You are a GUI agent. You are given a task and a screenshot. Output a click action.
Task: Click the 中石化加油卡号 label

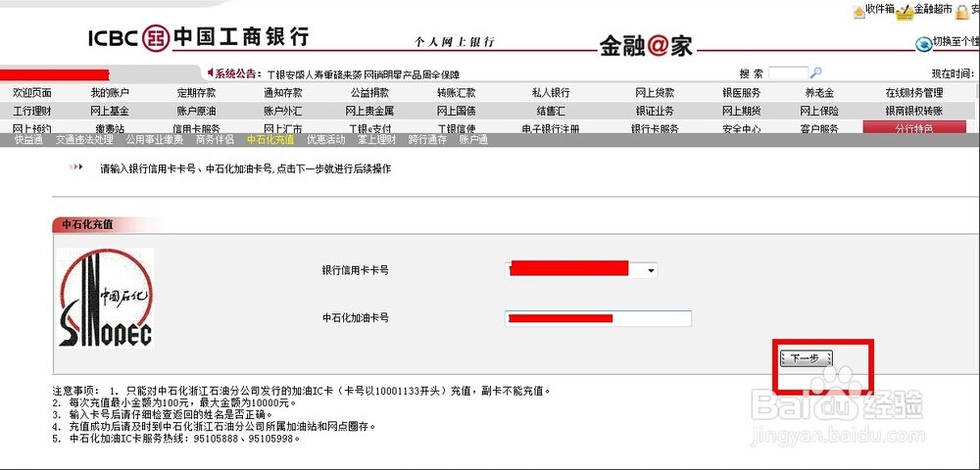click(355, 317)
